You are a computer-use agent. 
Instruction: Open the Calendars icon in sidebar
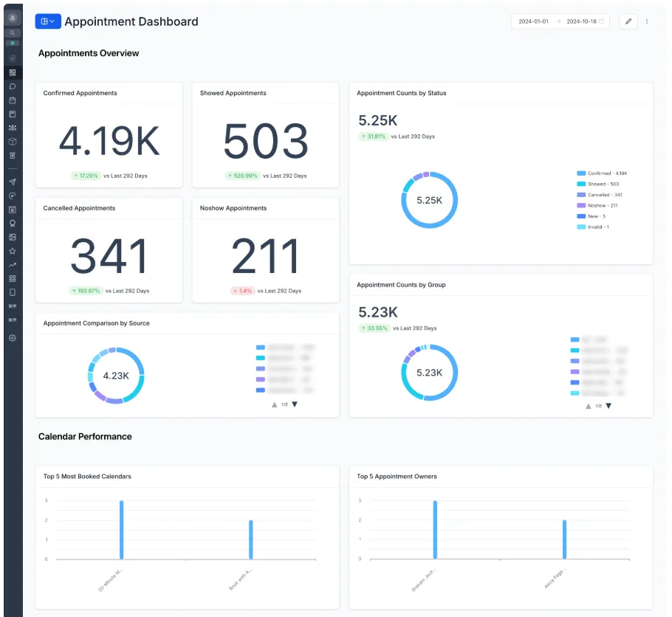point(13,100)
